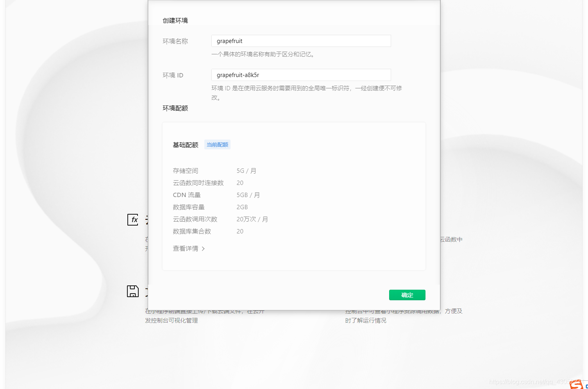Screen dimensions: 588x389
Task: Click the green 确定 button
Action: click(407, 295)
